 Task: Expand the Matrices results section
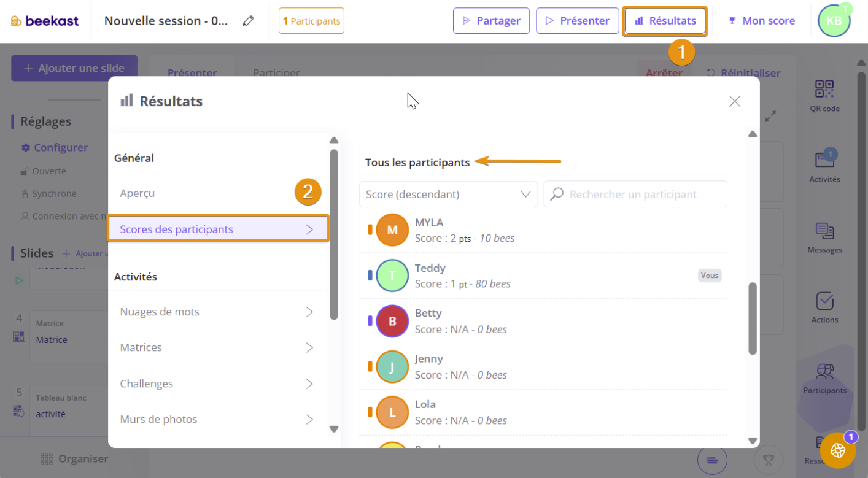[217, 347]
